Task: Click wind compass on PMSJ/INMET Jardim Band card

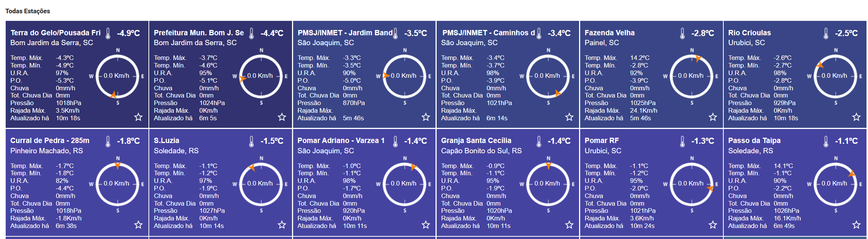Action: [404, 76]
